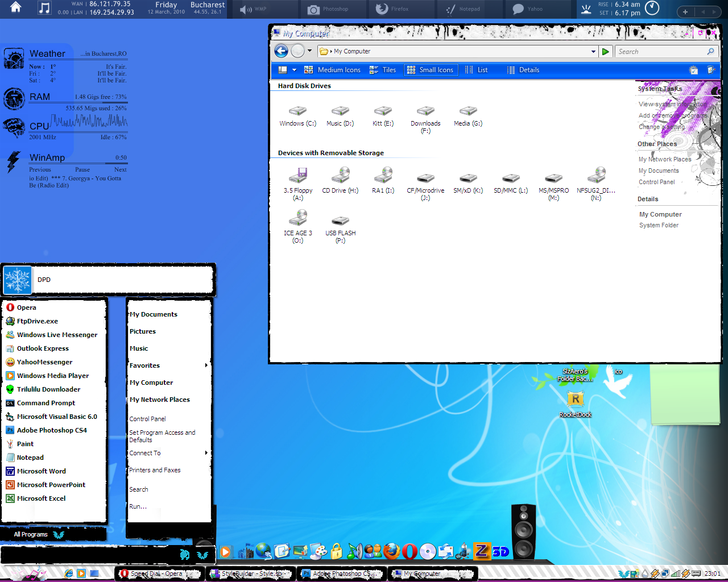Switch view to Details
728x582 pixels.
click(x=523, y=70)
